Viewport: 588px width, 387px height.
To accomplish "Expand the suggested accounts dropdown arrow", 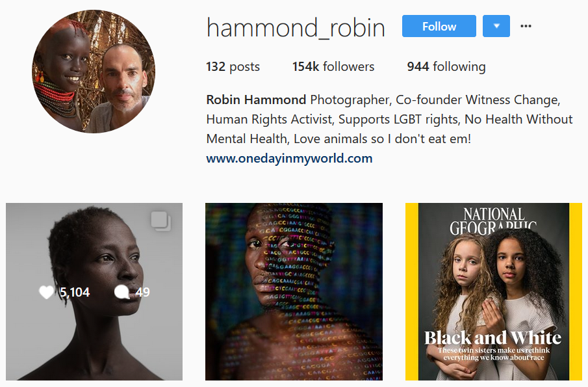I will point(496,26).
